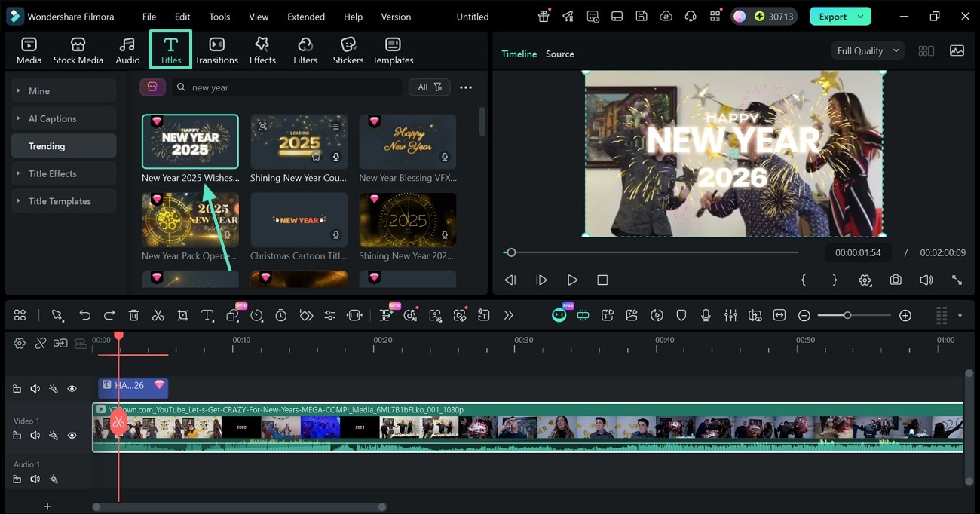Open the Crop tool
The image size is (980, 514).
[x=182, y=315]
